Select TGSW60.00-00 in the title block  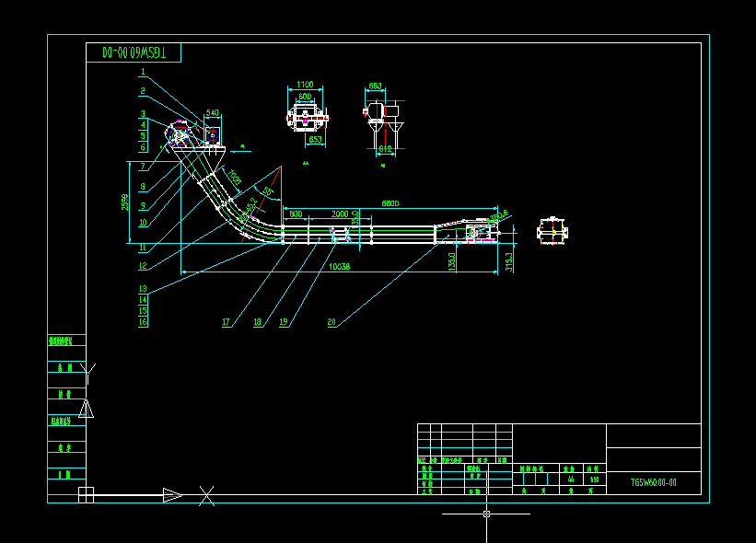(x=653, y=482)
